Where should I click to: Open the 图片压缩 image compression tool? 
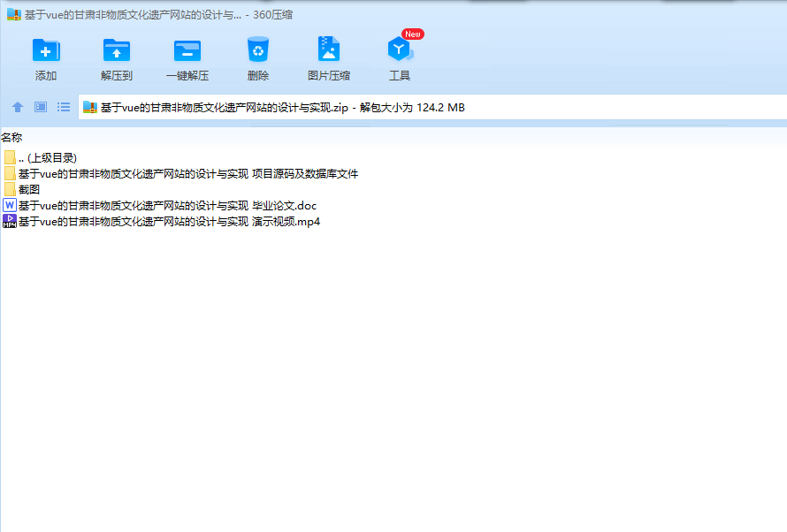coord(329,49)
